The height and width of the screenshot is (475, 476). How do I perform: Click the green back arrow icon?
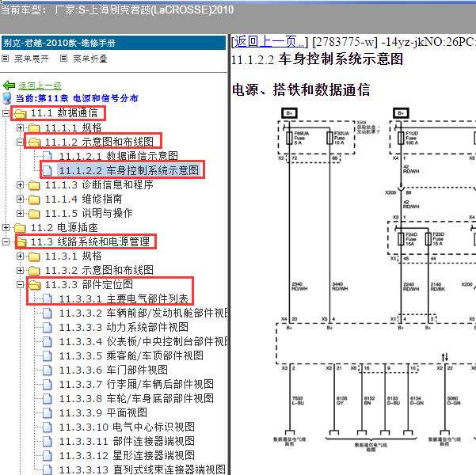[9, 85]
